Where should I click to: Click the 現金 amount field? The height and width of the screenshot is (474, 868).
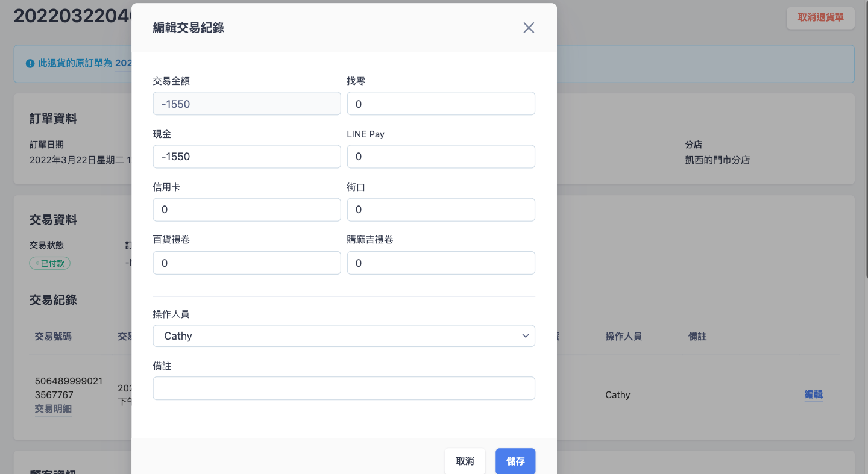point(247,157)
